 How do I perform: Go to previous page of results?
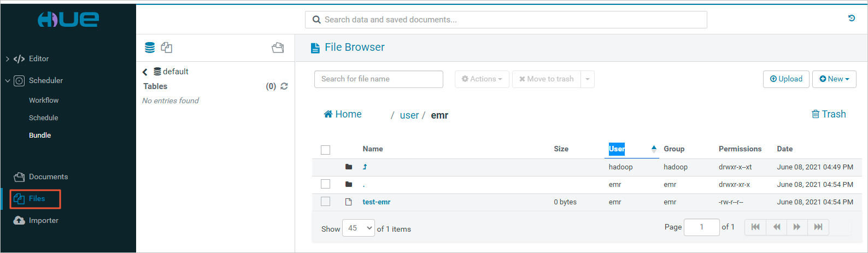[777, 227]
